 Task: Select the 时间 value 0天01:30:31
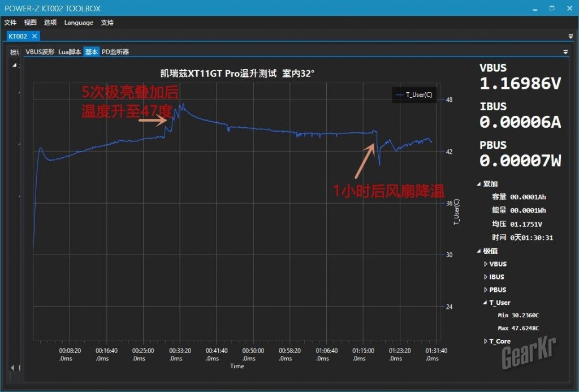click(532, 238)
